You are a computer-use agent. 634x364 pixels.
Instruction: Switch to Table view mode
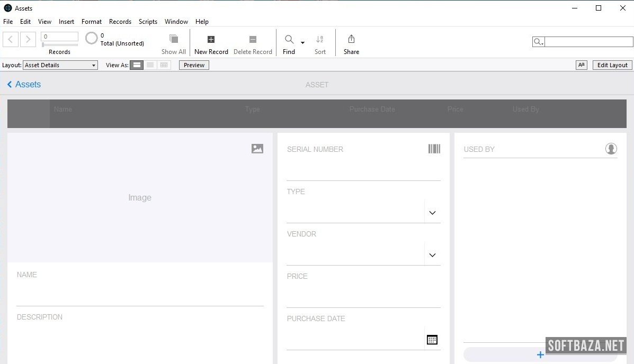pos(164,65)
